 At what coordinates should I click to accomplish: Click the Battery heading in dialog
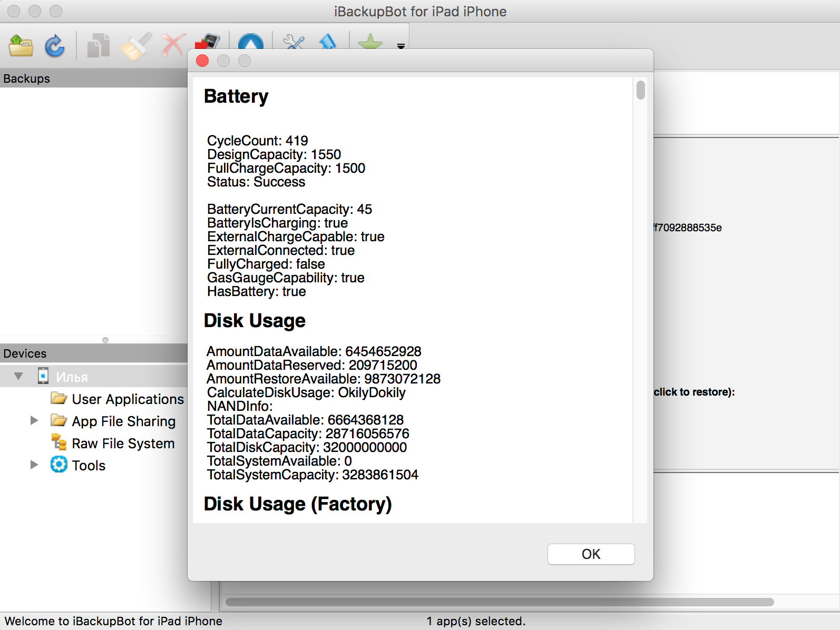tap(236, 96)
